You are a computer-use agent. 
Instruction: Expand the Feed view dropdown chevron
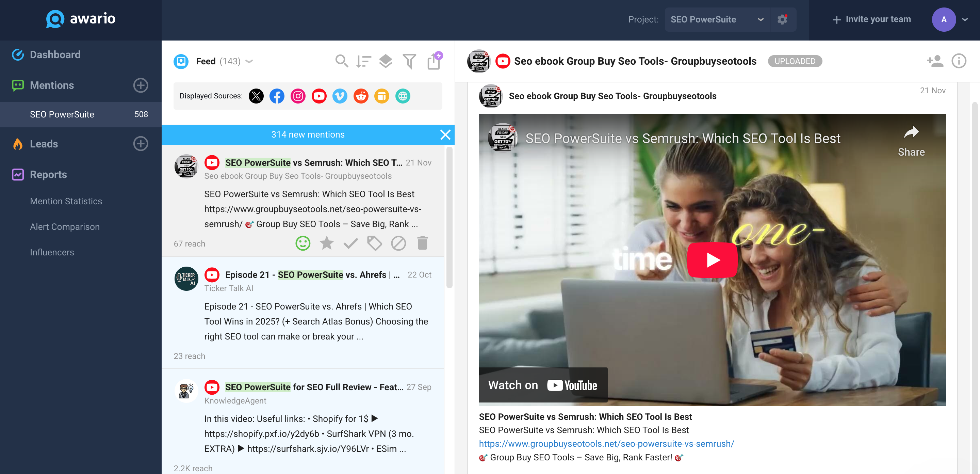(249, 61)
